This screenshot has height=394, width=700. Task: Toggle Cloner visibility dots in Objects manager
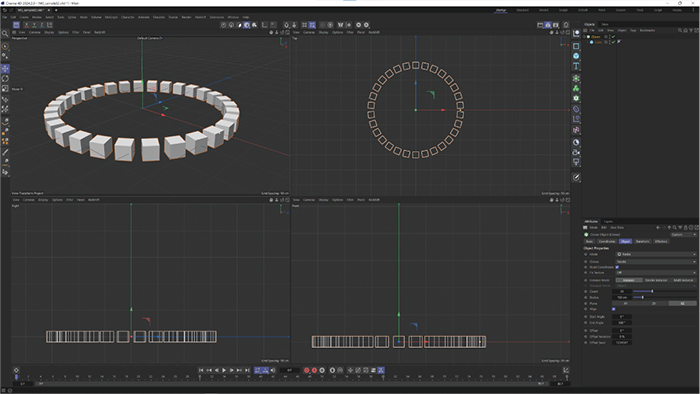pyautogui.click(x=609, y=37)
